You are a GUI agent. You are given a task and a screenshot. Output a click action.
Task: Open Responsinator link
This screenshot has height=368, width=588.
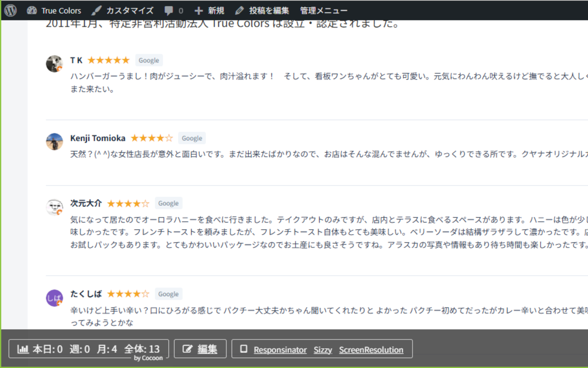pyautogui.click(x=280, y=350)
